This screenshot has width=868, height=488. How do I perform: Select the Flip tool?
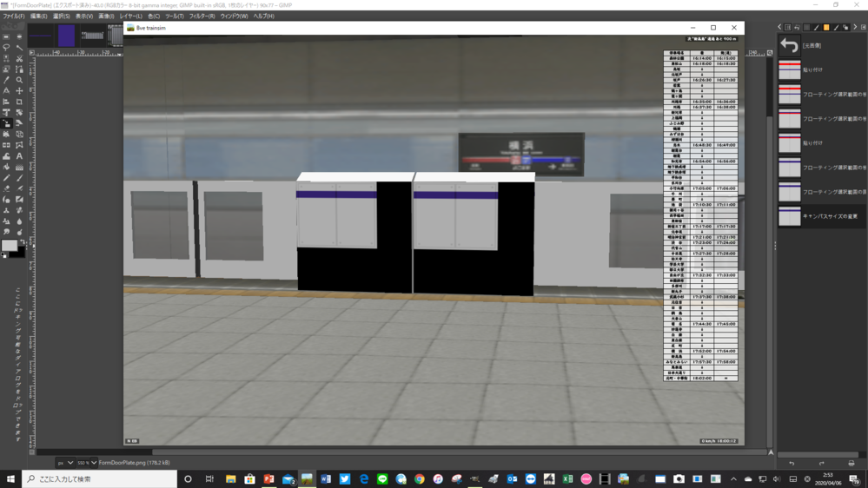coord(6,145)
